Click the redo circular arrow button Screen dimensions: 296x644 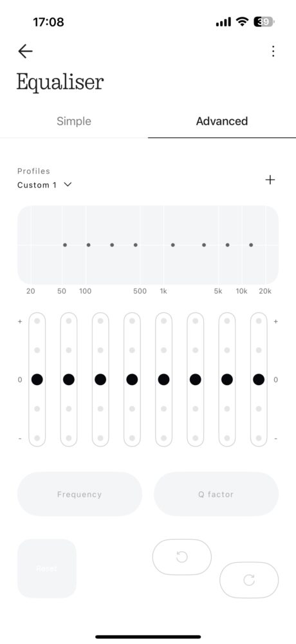click(249, 580)
